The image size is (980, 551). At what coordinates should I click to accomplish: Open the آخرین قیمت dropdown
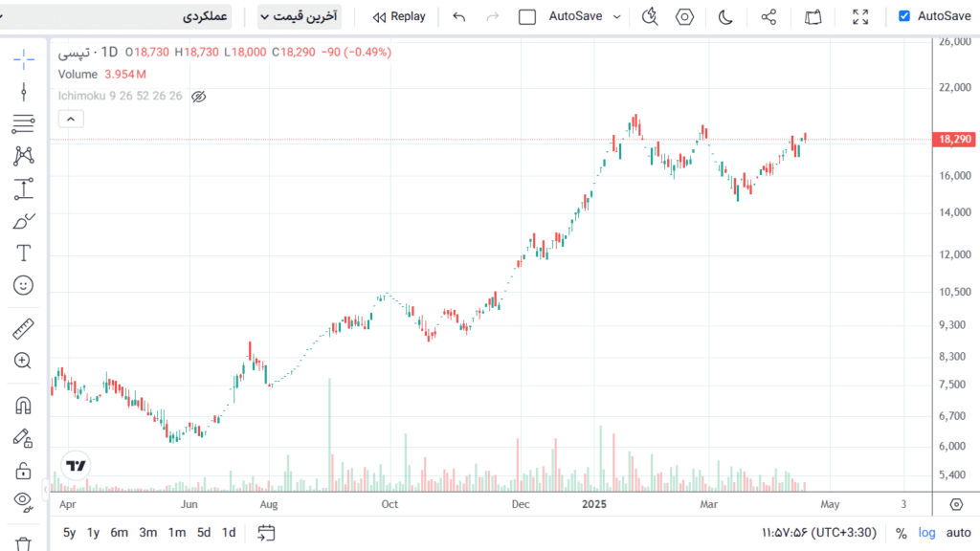click(299, 16)
